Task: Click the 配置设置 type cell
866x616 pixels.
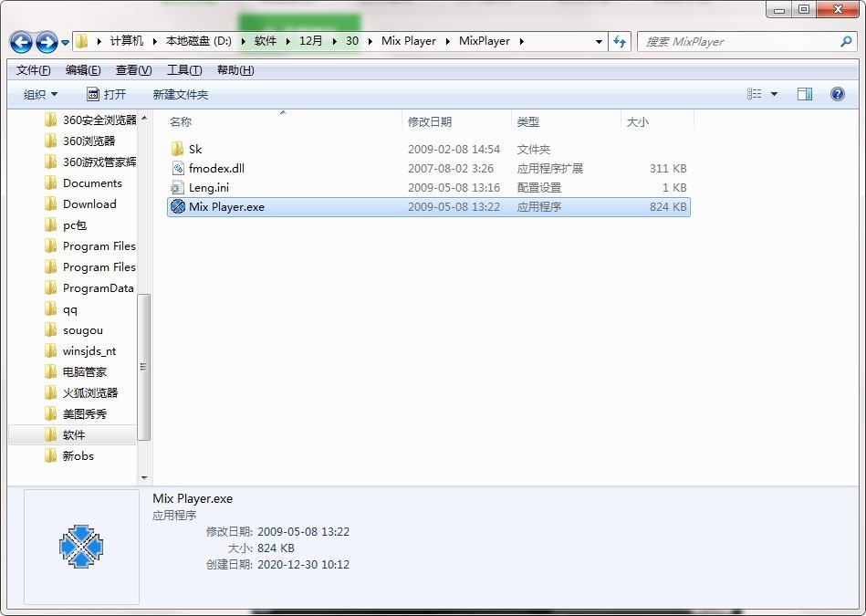Action: click(539, 188)
